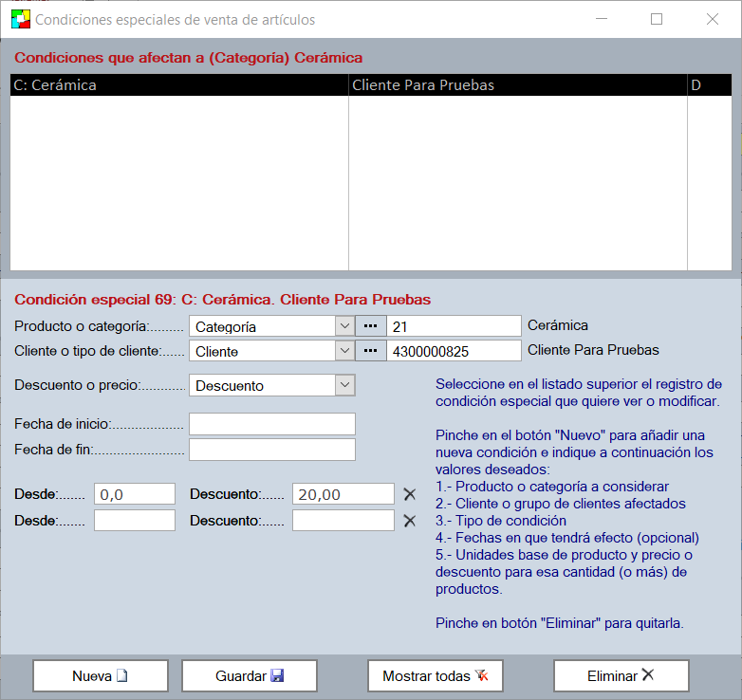742x700 pixels.
Task: Open client browse button with three dots
Action: coord(371,351)
